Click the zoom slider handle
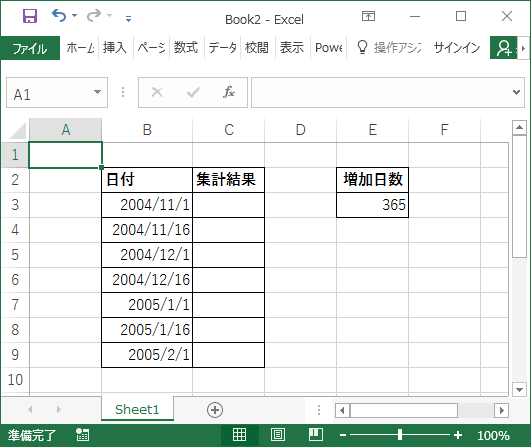Viewport: 531px width, 447px height. 400,435
